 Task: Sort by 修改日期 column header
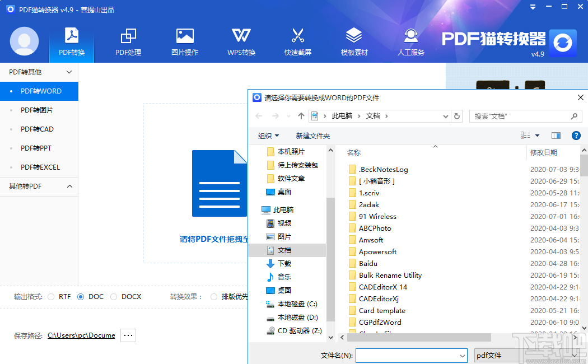(543, 152)
